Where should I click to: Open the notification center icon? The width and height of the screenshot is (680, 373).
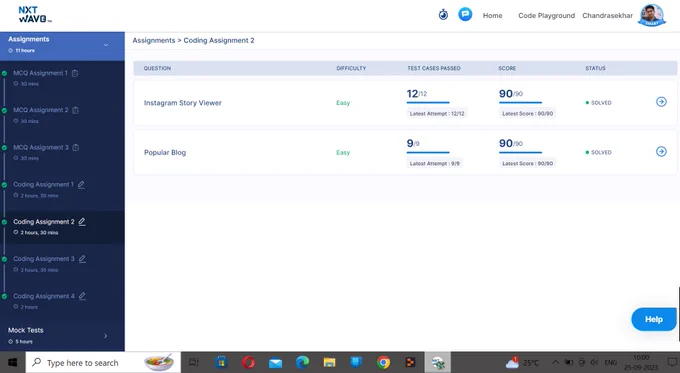[x=671, y=362]
